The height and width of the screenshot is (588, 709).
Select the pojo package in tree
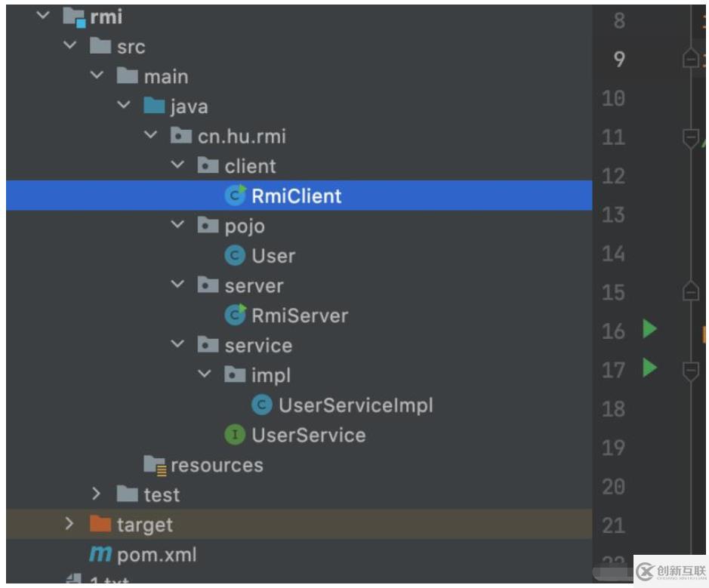[244, 226]
